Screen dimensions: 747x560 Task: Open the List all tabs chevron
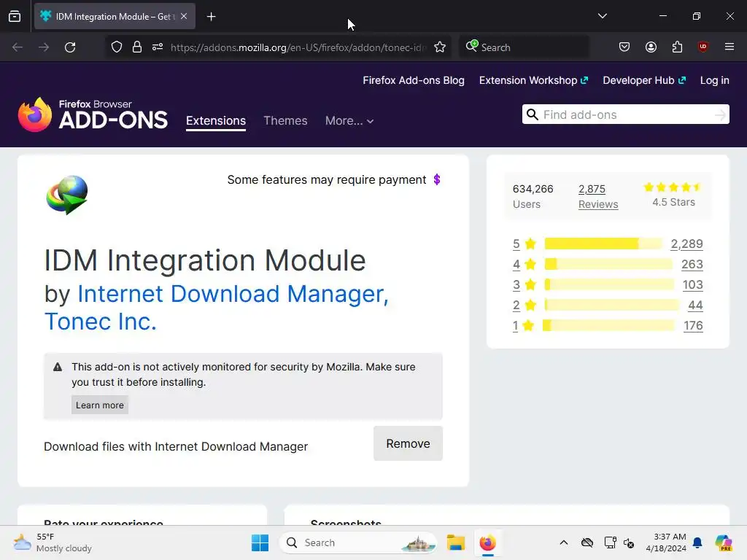click(x=602, y=16)
